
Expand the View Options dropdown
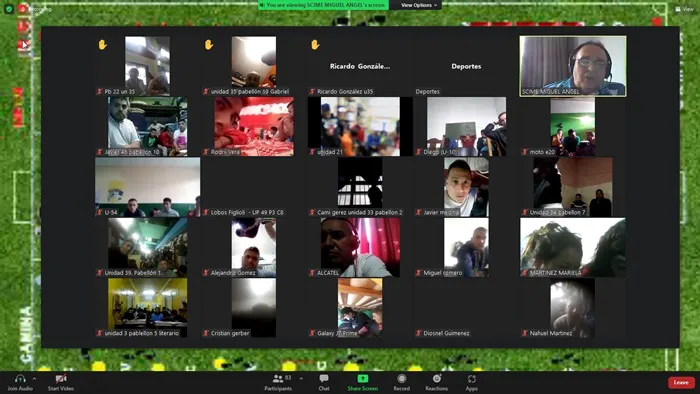[418, 5]
